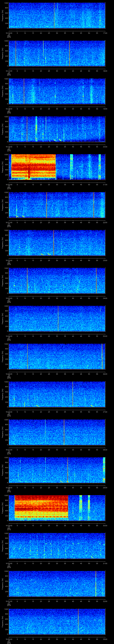Viewport: 114px width, 644px height.
Task: Click the Frequency (Hz) axis label of 16:23:00 spectrogram
Action: [3, 280]
